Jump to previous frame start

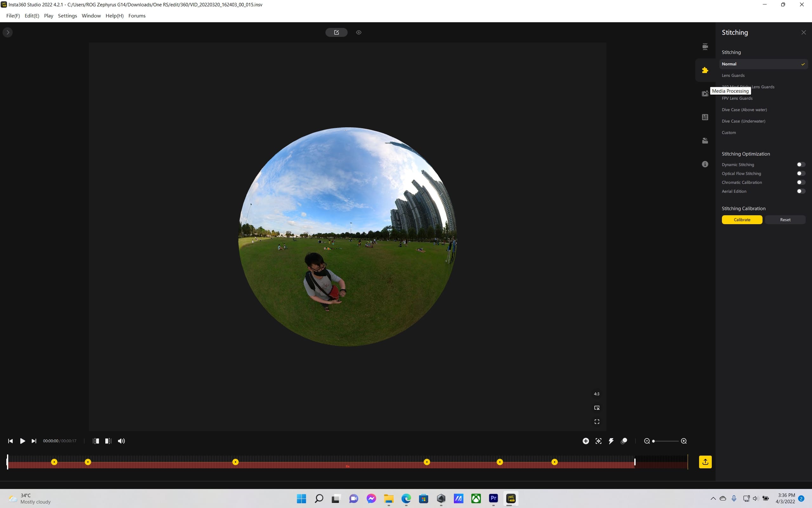(x=10, y=441)
